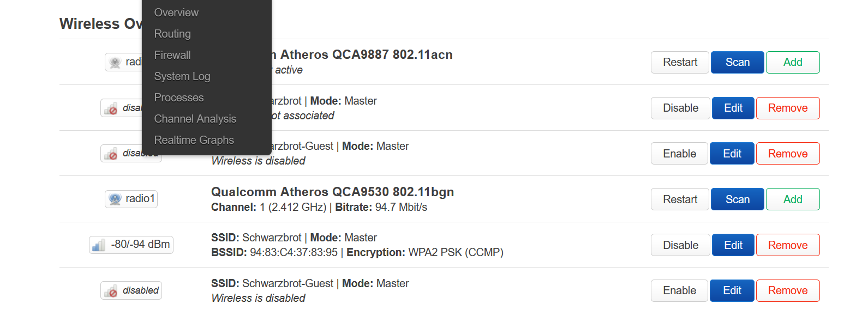Click disabled icon of radio0 Schwarzbrot network
868x334 pixels.
click(111, 108)
